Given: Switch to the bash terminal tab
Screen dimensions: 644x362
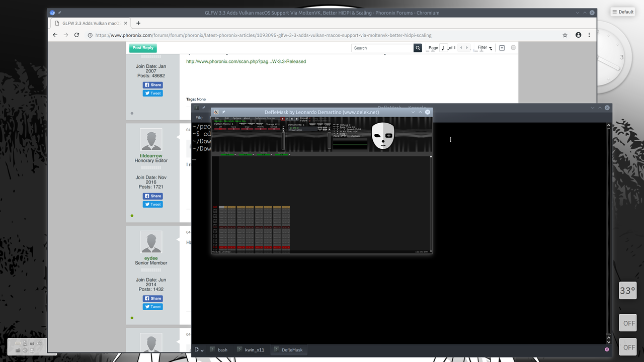Looking at the screenshot, I should click(x=219, y=350).
